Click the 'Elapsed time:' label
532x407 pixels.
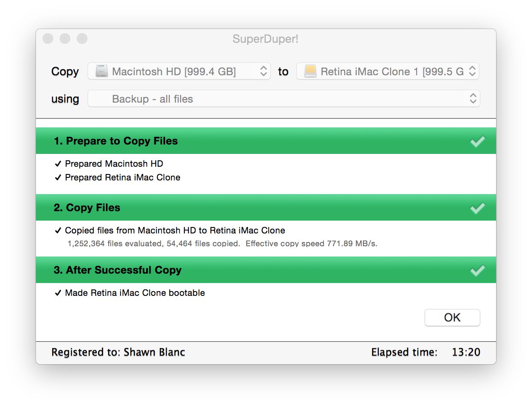pyautogui.click(x=404, y=352)
